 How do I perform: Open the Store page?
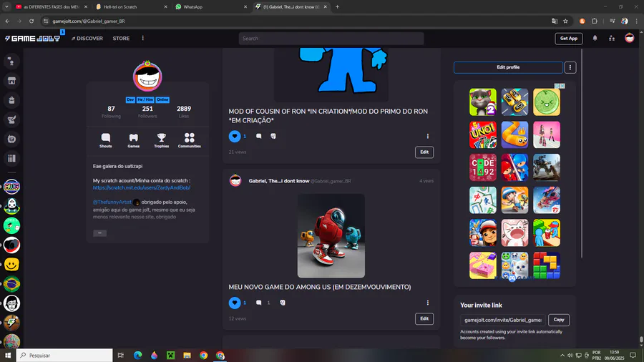(x=121, y=39)
